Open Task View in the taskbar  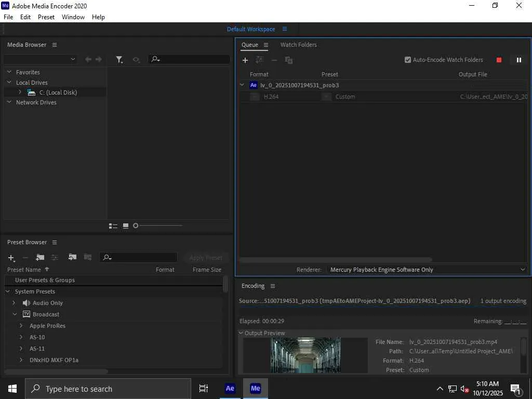point(204,389)
